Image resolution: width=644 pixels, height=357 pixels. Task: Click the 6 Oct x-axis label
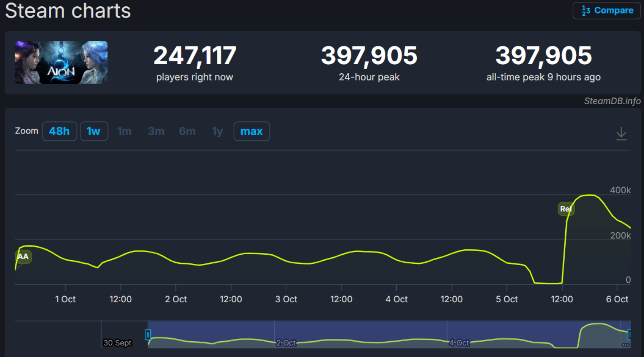pos(617,299)
